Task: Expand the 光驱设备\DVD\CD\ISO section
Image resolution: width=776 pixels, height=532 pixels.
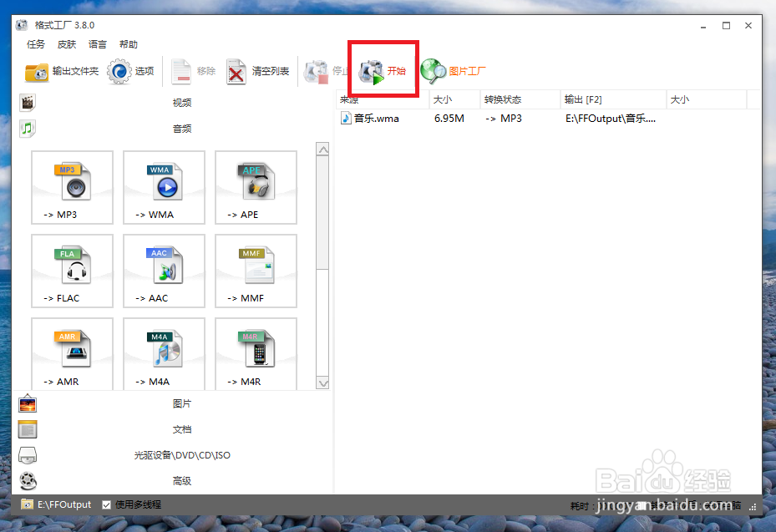Action: pyautogui.click(x=182, y=454)
